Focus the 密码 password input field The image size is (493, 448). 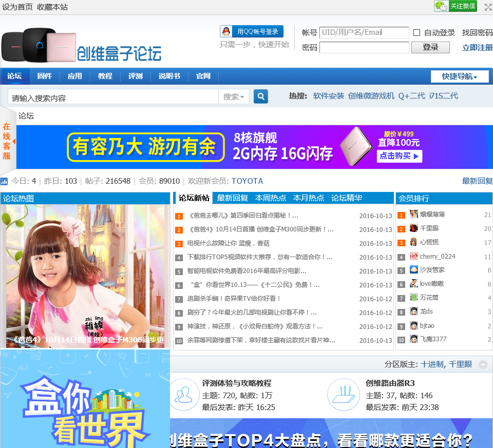click(364, 47)
